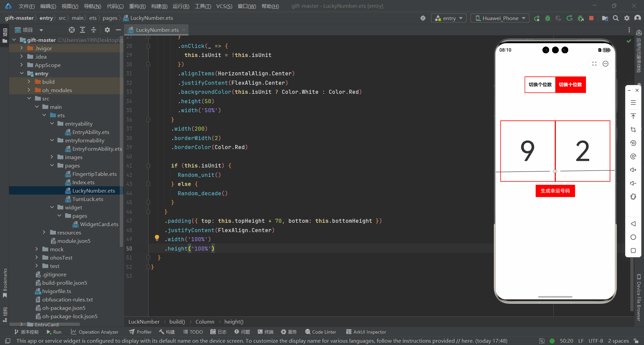Expand the ohosTest folder
The height and width of the screenshot is (345, 644).
(x=37, y=258)
